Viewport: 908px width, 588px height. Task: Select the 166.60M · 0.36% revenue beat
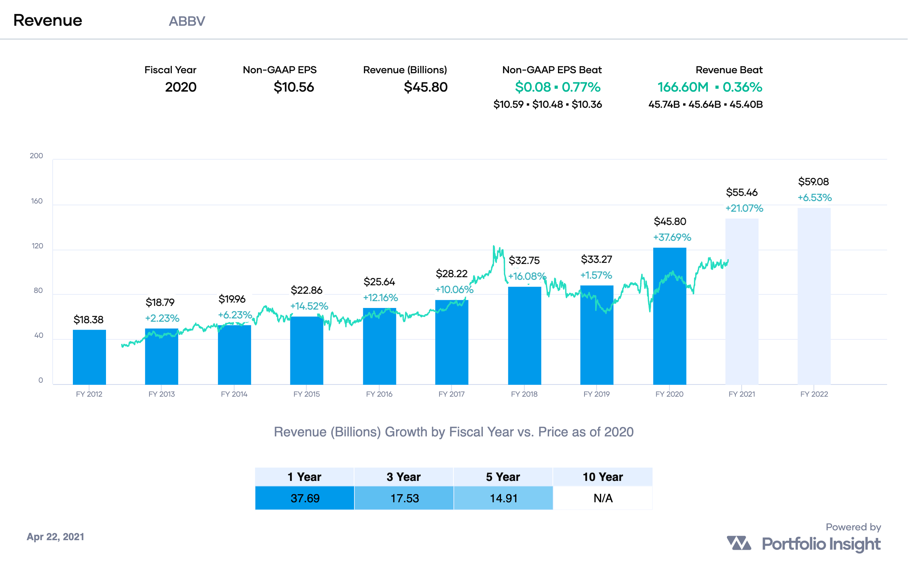coord(710,87)
